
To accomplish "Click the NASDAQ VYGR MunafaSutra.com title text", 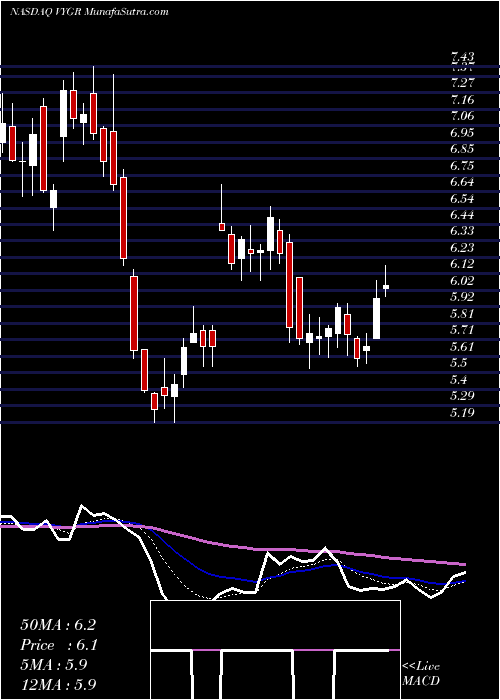I will [x=88, y=12].
